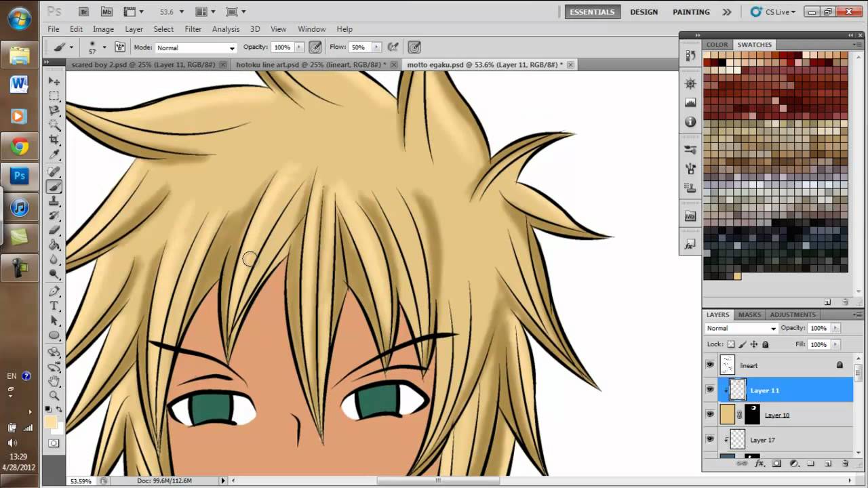
Task: Select the Ellipse shape tool
Action: coord(54,335)
